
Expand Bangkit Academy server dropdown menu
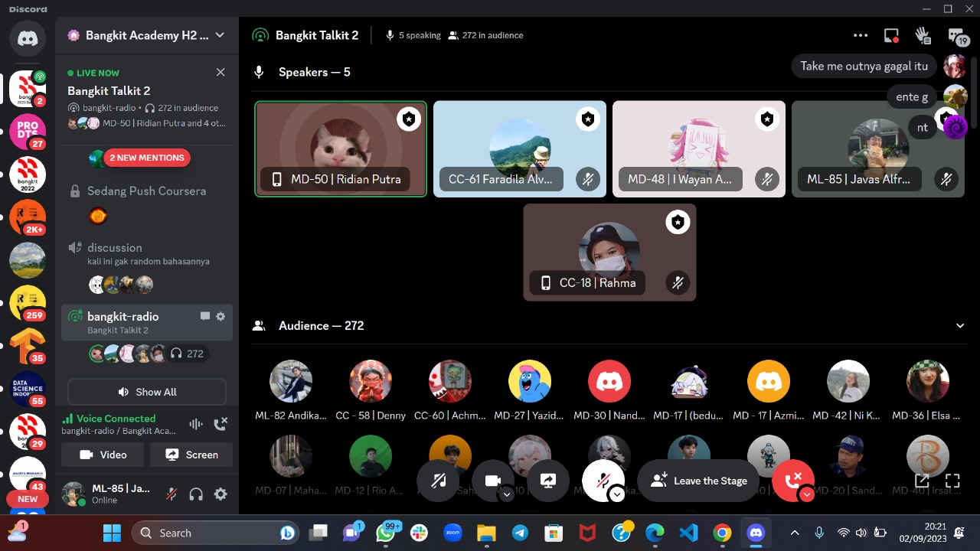[x=220, y=35]
